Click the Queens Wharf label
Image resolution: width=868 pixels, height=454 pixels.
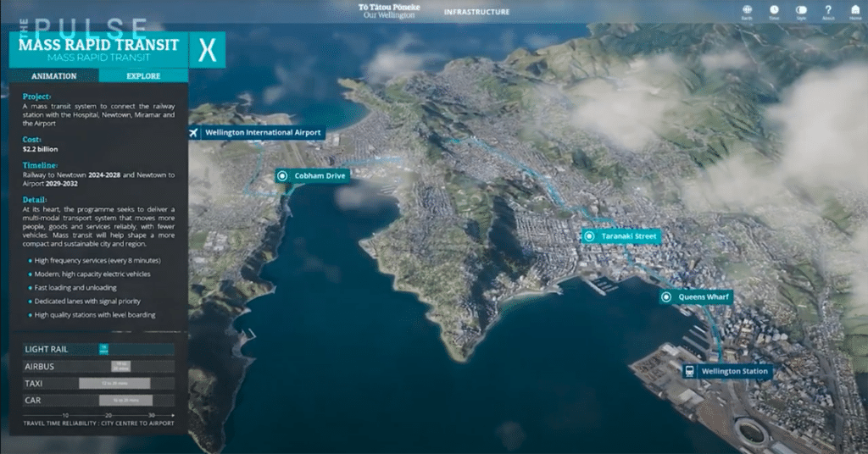click(704, 297)
